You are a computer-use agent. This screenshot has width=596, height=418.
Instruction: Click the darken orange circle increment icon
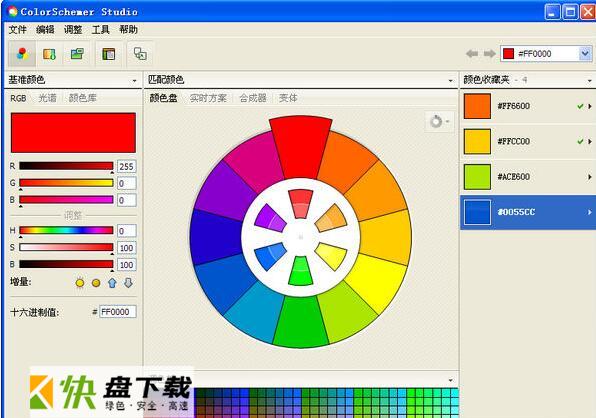tap(96, 283)
